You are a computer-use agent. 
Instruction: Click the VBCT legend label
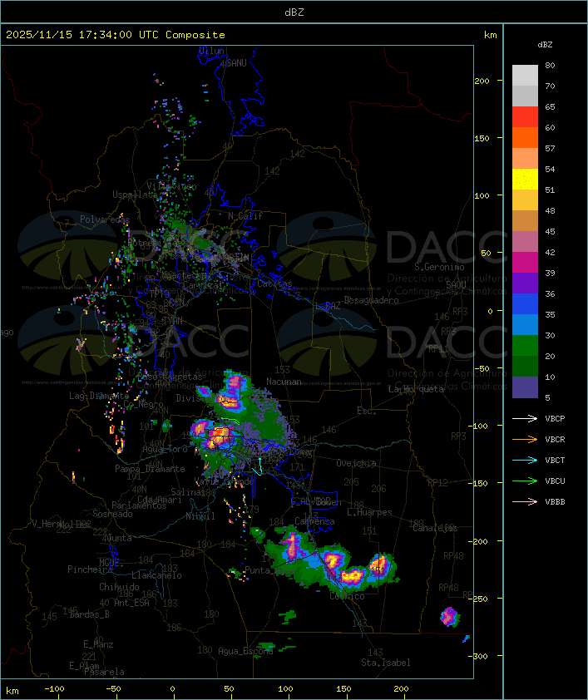click(555, 460)
